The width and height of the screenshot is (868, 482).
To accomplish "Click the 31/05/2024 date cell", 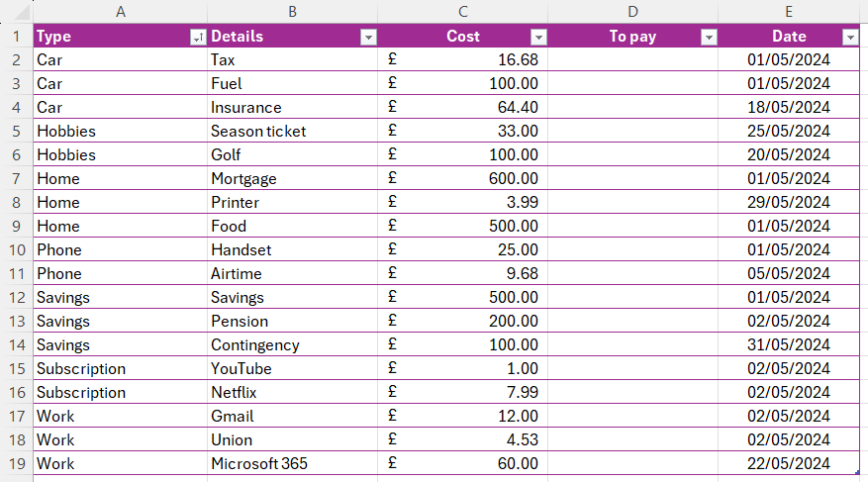I will (x=789, y=344).
